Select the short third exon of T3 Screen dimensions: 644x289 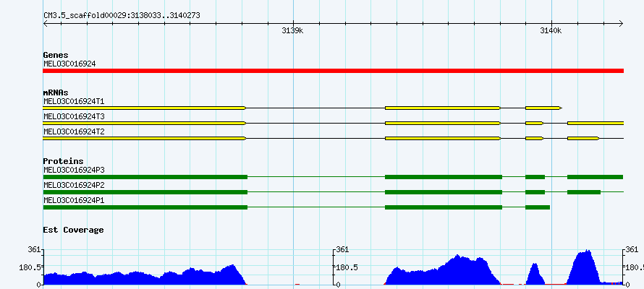click(535, 123)
